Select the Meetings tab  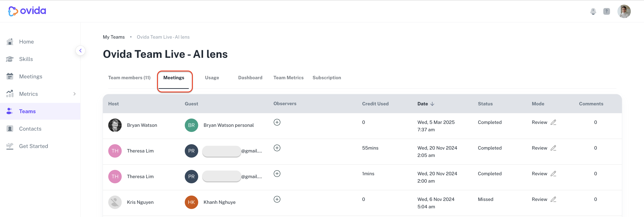pos(174,78)
